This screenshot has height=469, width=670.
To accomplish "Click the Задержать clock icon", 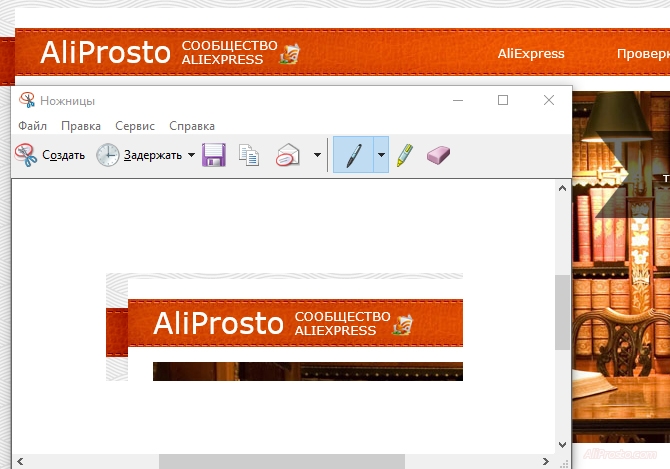I will pyautogui.click(x=108, y=156).
